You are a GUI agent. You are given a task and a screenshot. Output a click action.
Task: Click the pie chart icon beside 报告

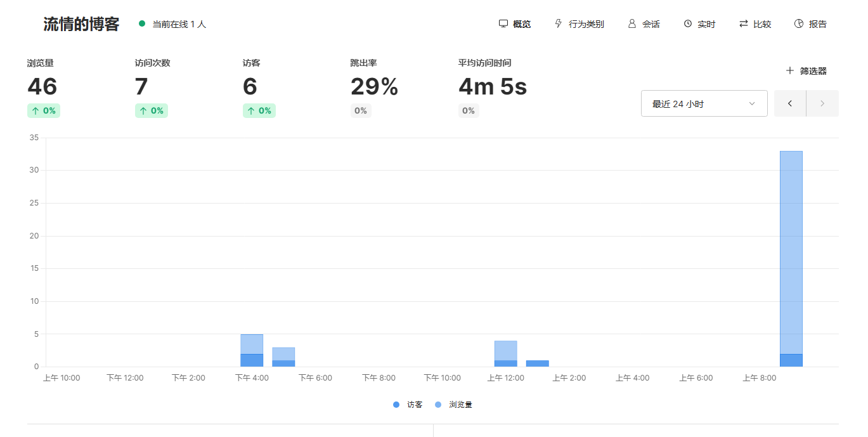click(x=798, y=24)
